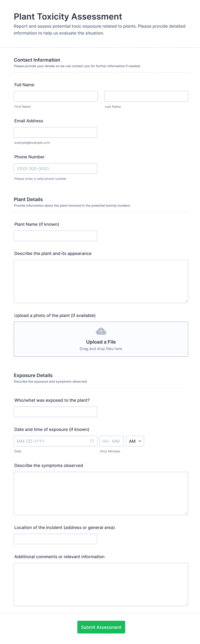Focus the incident location field
Image resolution: width=200 pixels, height=644 pixels.
point(55,539)
